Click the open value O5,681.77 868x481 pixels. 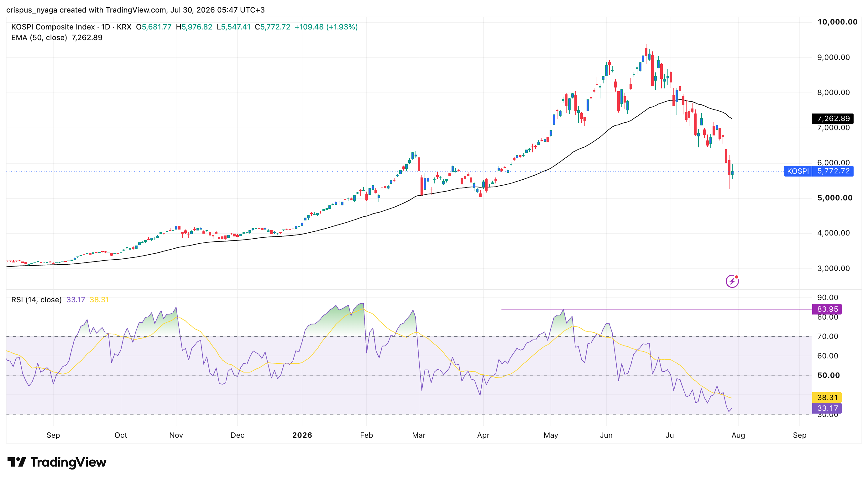point(154,27)
